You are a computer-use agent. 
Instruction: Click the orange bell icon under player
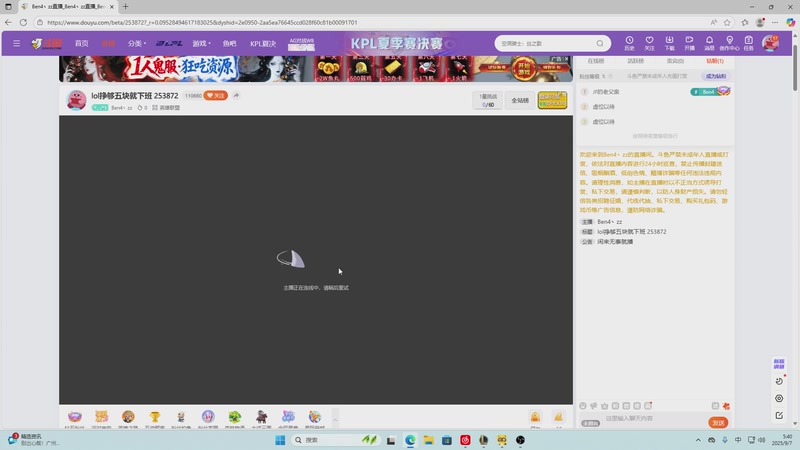point(535,418)
